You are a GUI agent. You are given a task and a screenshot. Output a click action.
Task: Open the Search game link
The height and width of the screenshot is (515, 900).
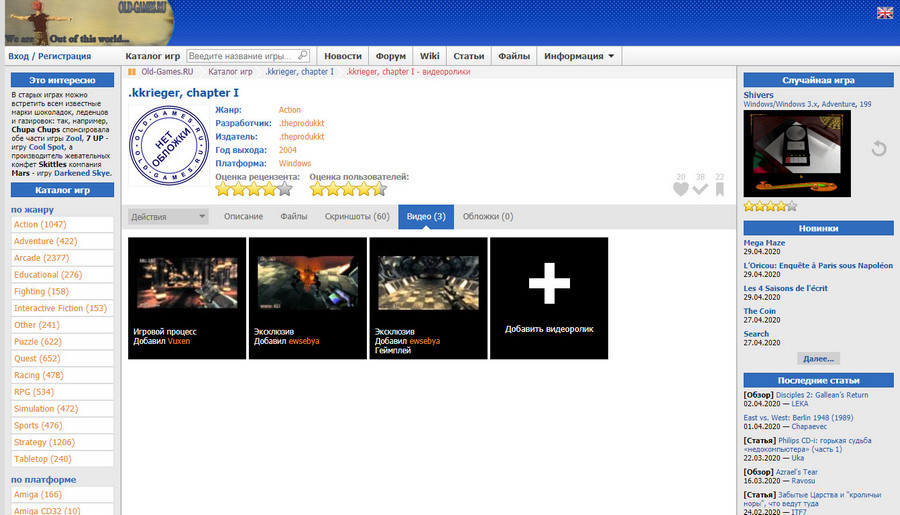(x=756, y=334)
